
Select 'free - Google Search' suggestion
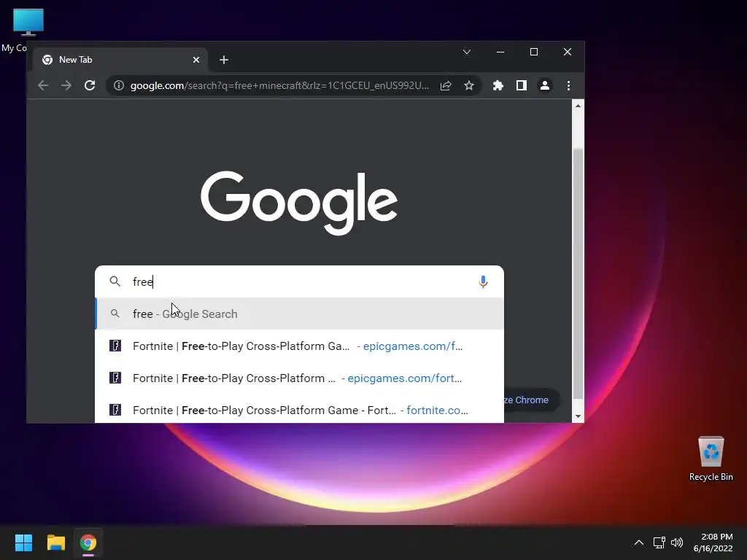pos(299,314)
